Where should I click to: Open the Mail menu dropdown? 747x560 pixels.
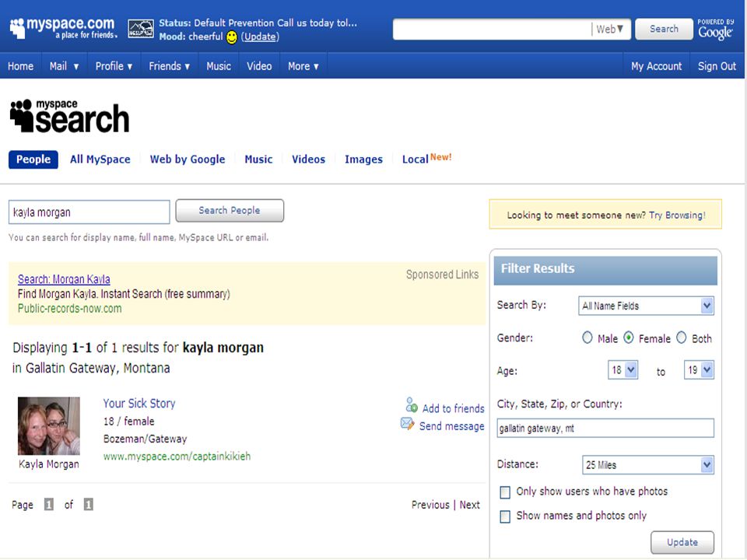pos(65,66)
